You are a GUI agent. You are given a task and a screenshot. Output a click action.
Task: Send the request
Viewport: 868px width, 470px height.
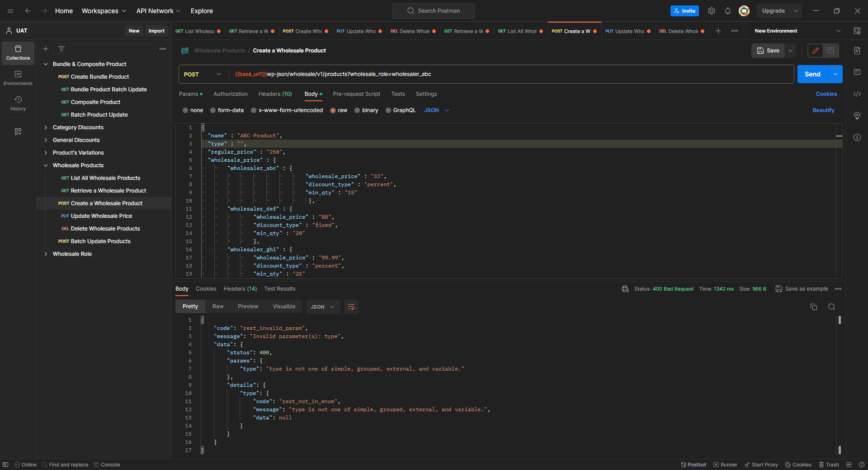point(812,74)
